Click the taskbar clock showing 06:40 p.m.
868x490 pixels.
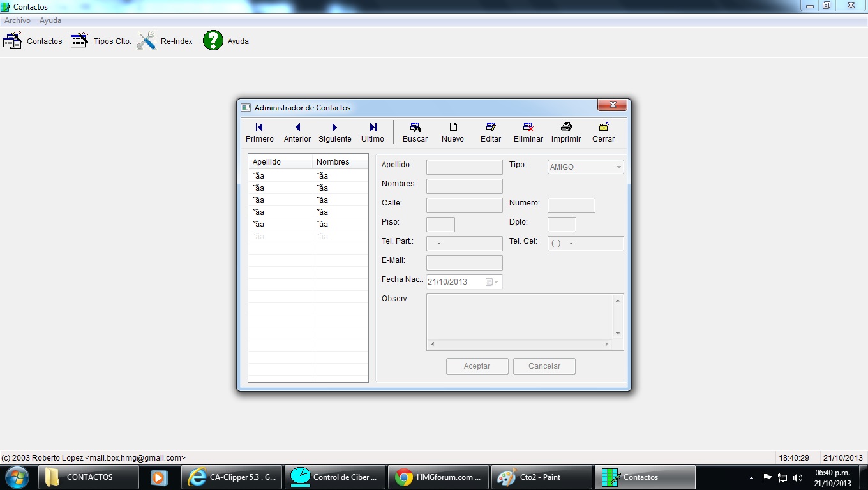(x=833, y=478)
